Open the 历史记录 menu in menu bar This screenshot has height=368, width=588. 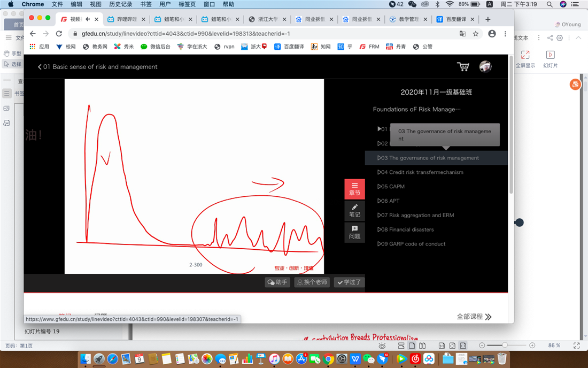120,4
